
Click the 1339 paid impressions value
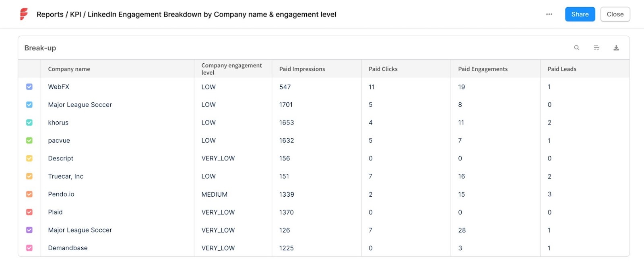(x=287, y=194)
